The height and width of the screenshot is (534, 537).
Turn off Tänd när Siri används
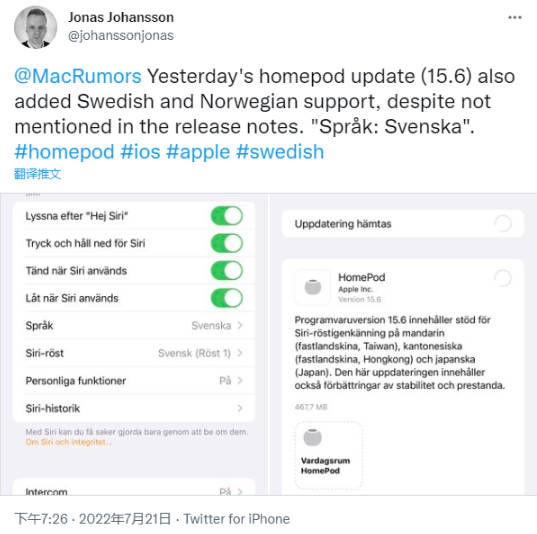227,271
